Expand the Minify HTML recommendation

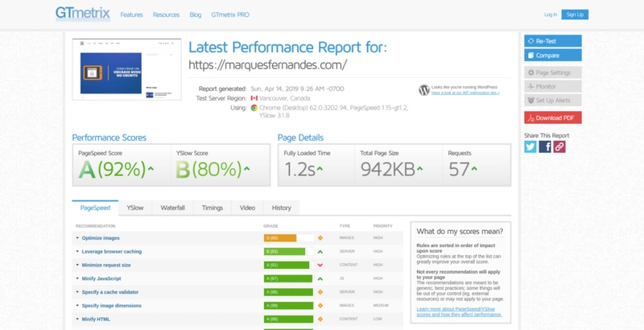[96, 320]
